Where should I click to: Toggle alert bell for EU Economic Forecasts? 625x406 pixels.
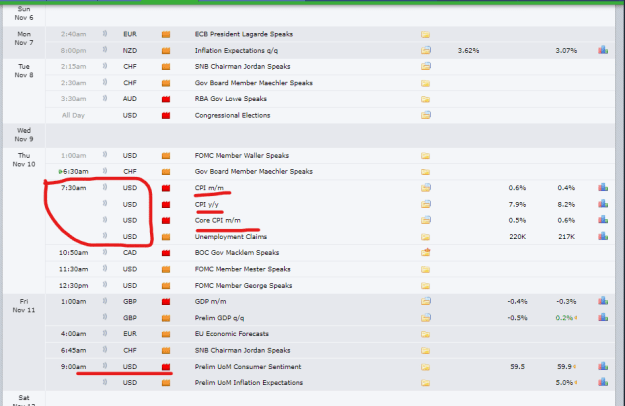(105, 333)
